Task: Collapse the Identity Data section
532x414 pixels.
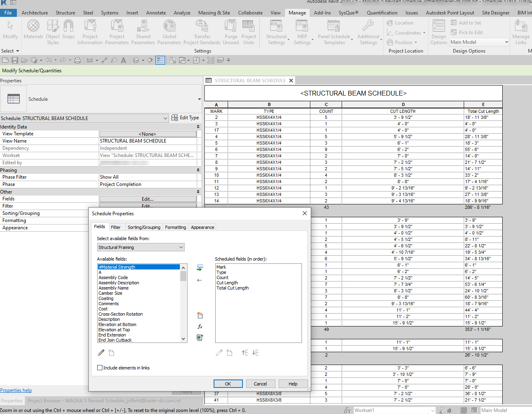Action: point(198,126)
